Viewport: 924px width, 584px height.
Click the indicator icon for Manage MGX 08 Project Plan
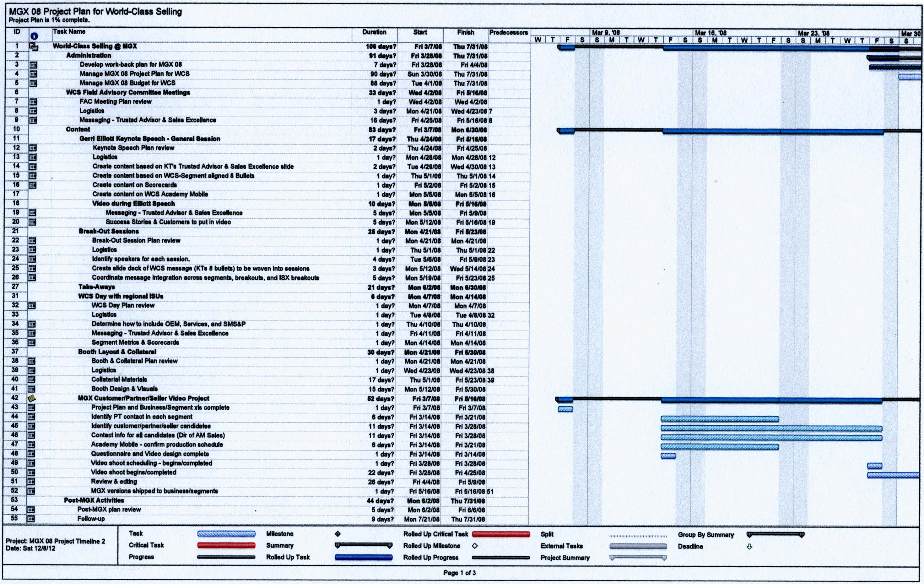(33, 74)
